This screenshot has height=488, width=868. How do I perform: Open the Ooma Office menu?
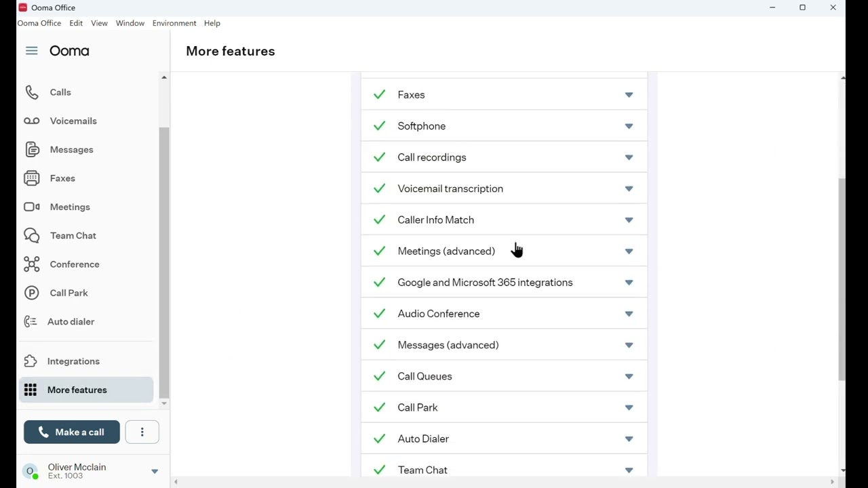click(39, 23)
